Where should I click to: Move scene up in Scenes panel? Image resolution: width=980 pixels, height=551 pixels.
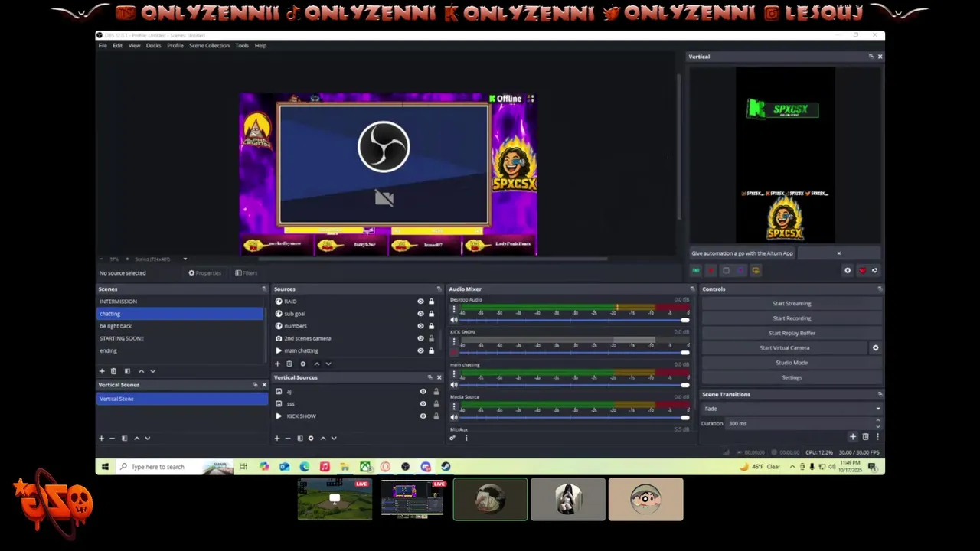[x=141, y=371]
